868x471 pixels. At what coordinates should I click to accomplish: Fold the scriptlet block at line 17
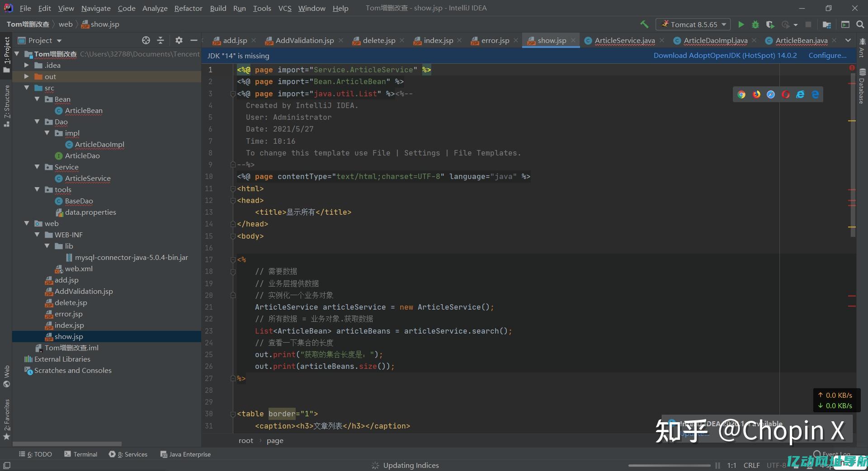[x=233, y=259]
